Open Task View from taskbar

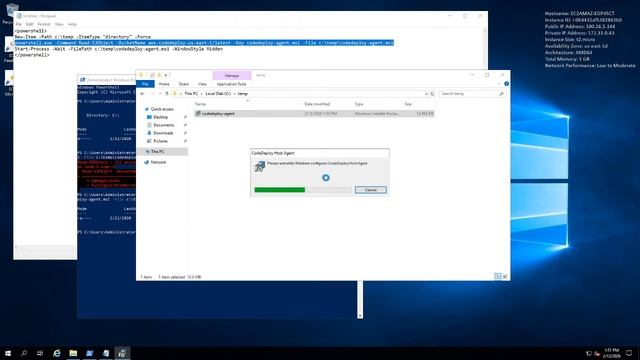tap(40, 353)
